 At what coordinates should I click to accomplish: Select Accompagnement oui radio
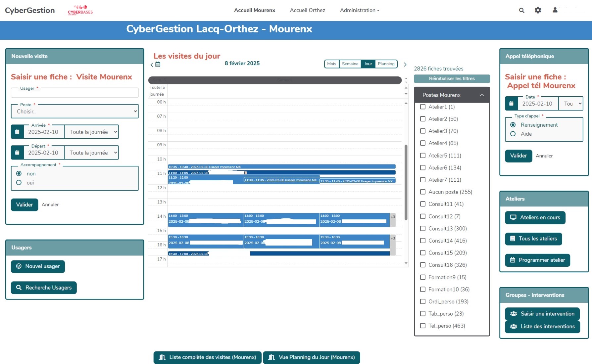19,182
